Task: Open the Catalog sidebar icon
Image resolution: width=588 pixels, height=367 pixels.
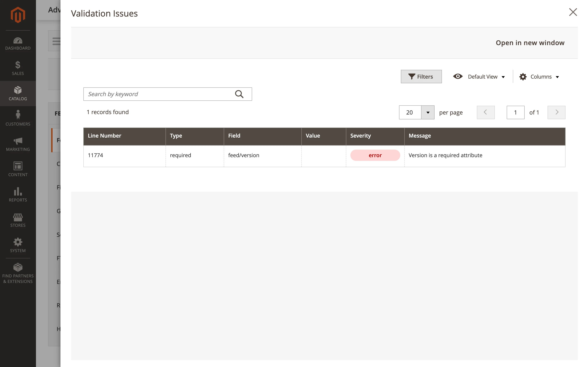Action: click(x=18, y=93)
